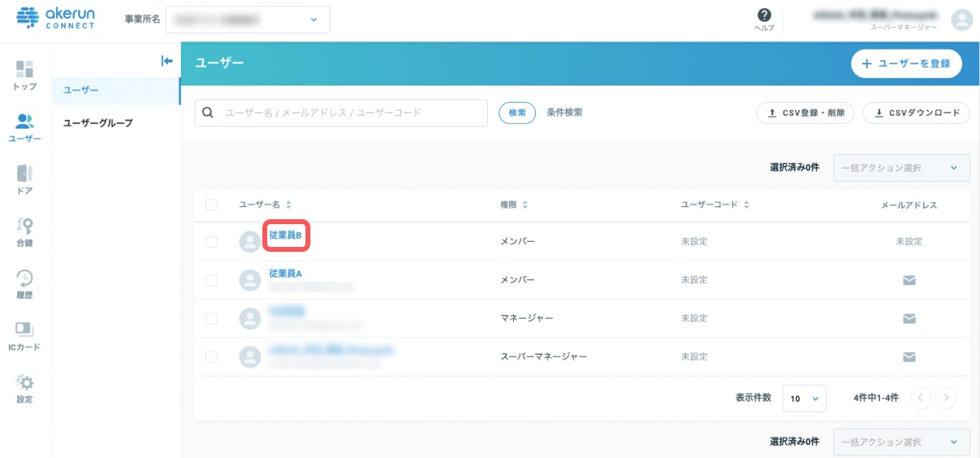The height and width of the screenshot is (458, 980).
Task: Click the ユーザーを登録 button
Action: [906, 64]
